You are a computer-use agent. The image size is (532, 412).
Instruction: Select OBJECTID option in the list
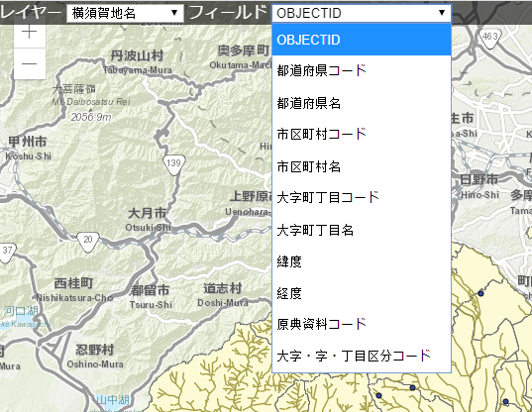(x=362, y=40)
